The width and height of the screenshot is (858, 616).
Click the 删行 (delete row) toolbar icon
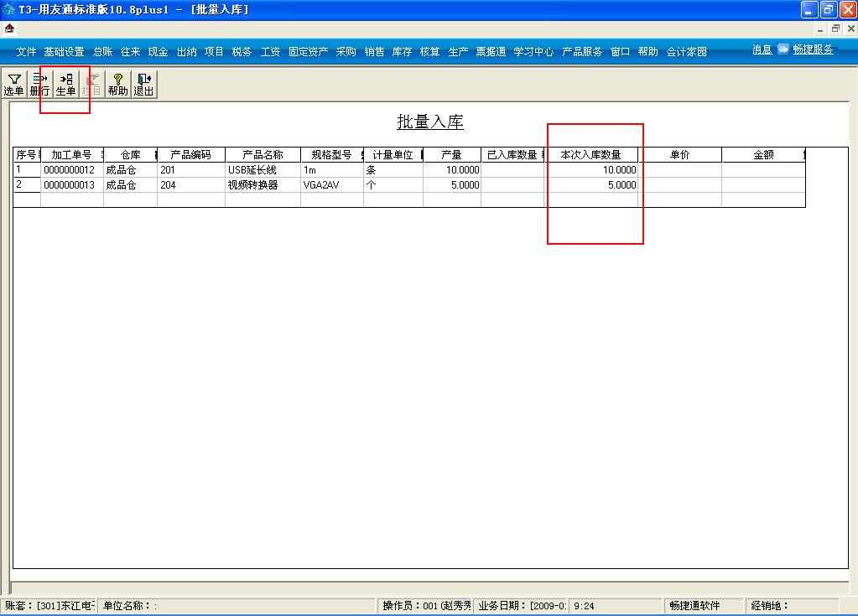(x=39, y=83)
